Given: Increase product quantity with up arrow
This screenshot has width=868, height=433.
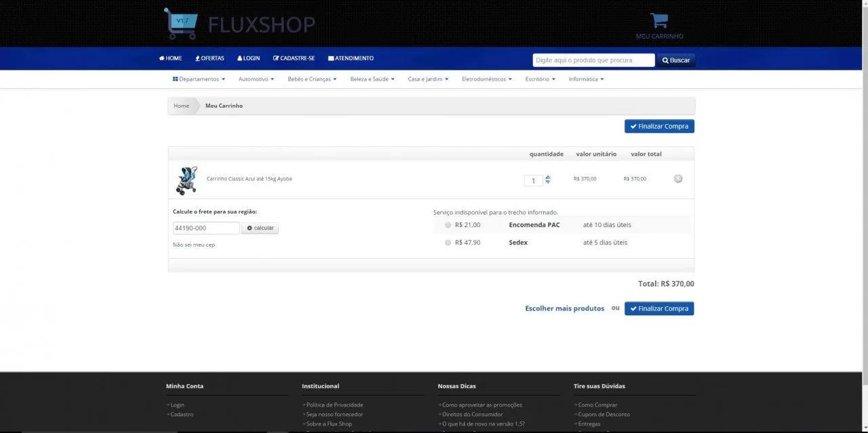Looking at the screenshot, I should [548, 178].
